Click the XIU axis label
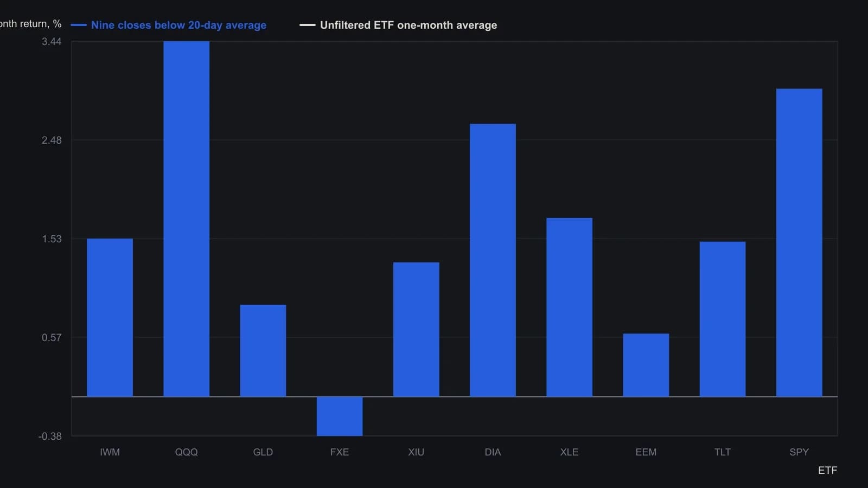This screenshot has width=868, height=488. [416, 452]
